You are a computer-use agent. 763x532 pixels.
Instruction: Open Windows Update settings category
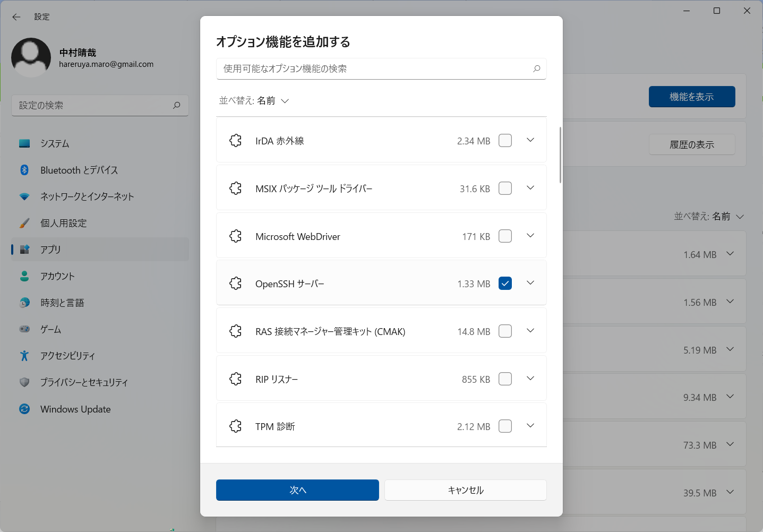[100, 409]
